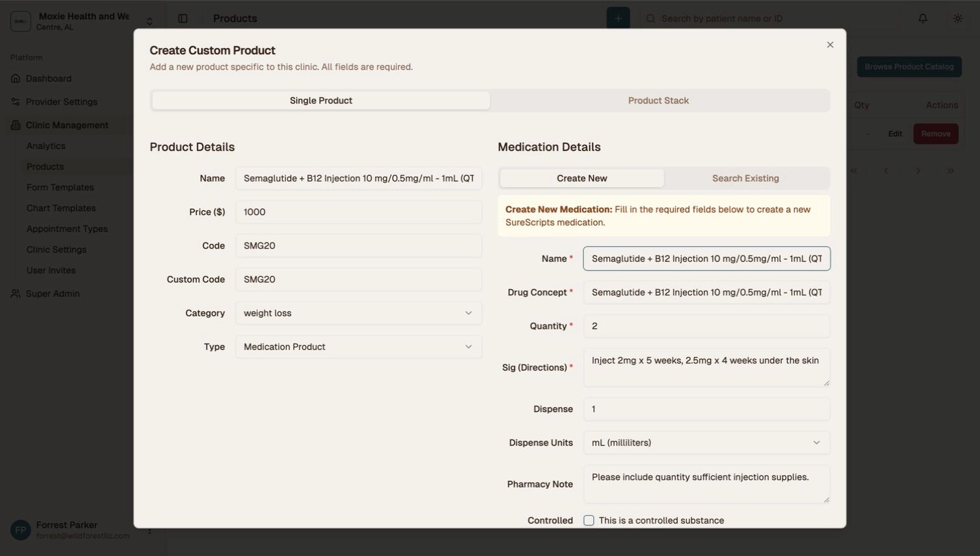Click inside the Pharmacy Note text area
The height and width of the screenshot is (556, 980).
click(706, 483)
